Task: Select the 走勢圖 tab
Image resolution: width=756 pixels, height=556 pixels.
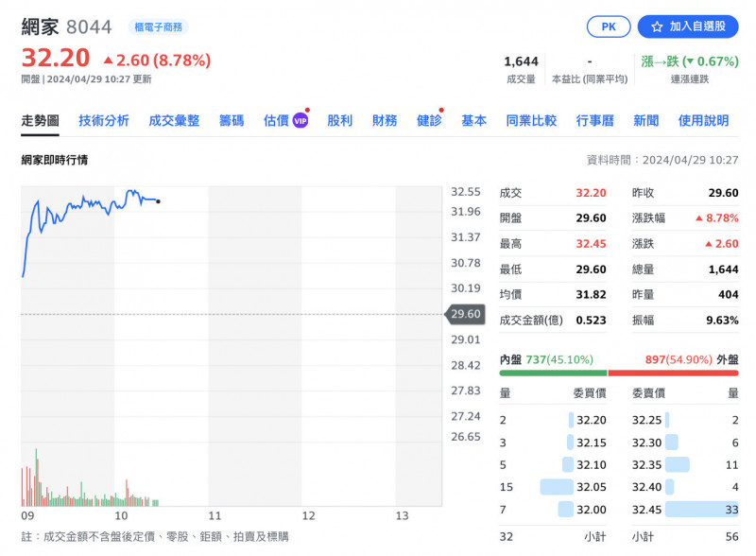Action: tap(40, 120)
